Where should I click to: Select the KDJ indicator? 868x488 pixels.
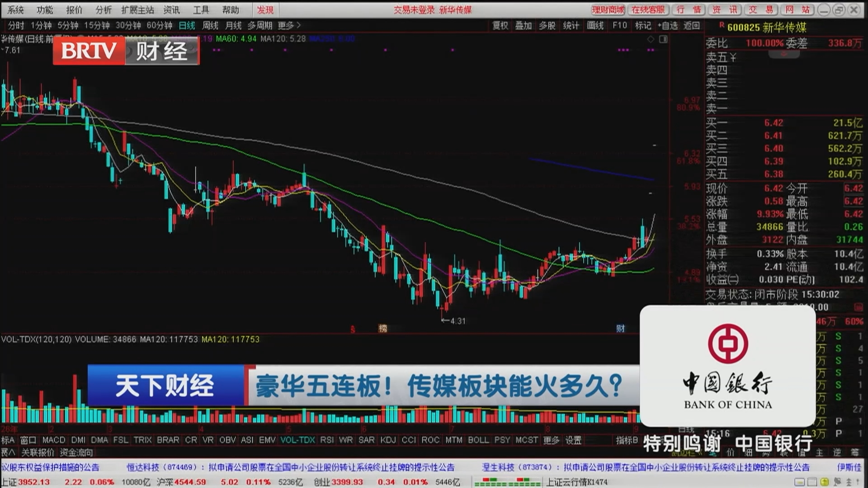point(388,440)
